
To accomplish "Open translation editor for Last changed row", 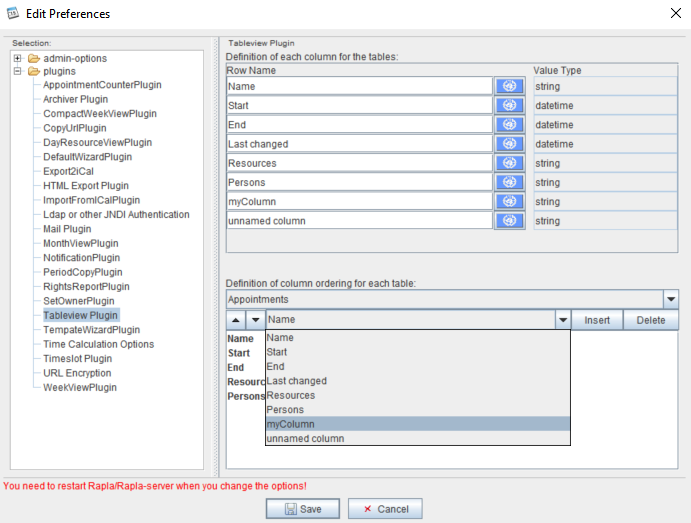I will pyautogui.click(x=509, y=144).
